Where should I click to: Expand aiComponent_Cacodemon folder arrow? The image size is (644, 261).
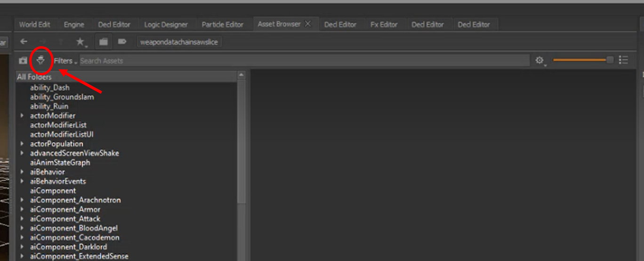[22, 237]
